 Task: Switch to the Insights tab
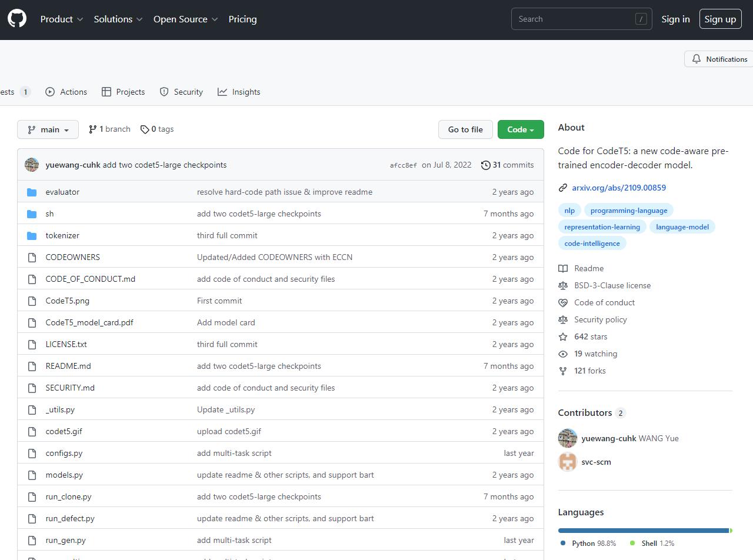click(239, 92)
